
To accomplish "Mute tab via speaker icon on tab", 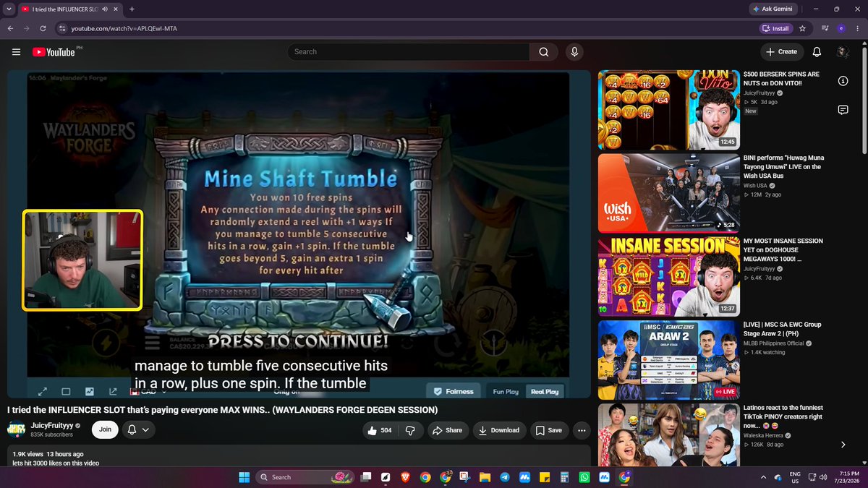I will click(105, 9).
